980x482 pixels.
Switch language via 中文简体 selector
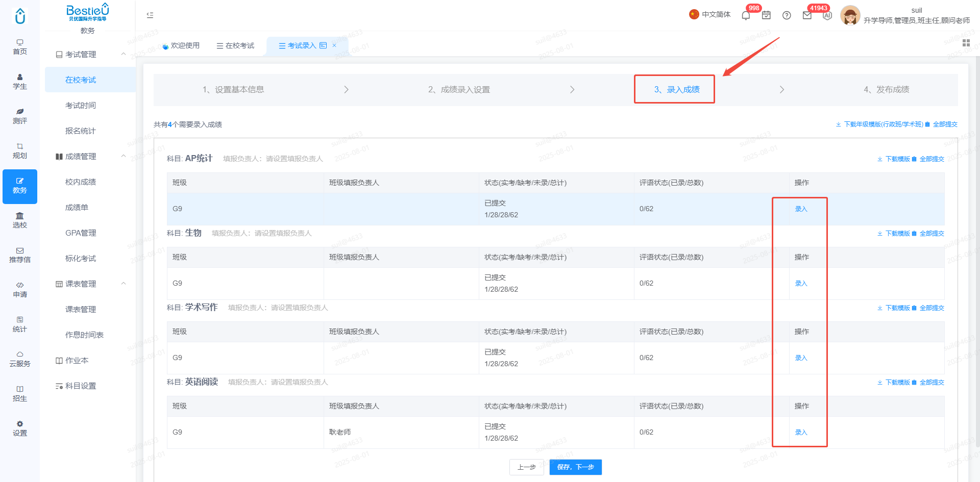pos(710,14)
